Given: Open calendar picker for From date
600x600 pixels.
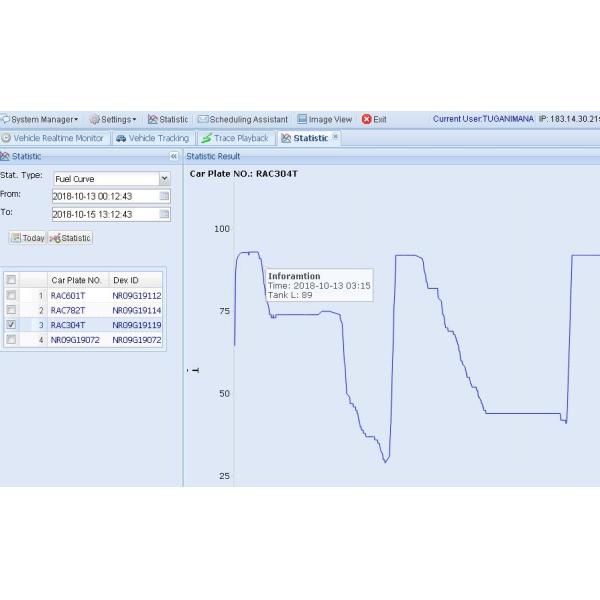Looking at the screenshot, I should [164, 196].
